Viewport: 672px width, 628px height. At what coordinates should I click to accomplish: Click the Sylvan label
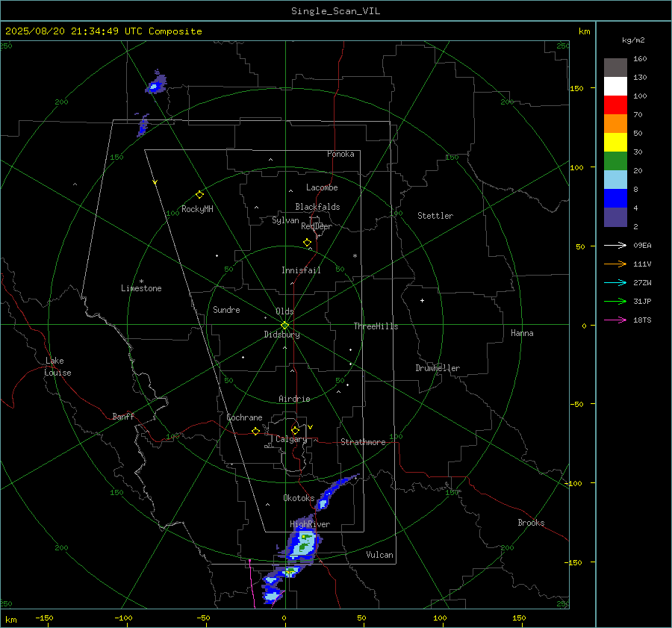pos(285,220)
